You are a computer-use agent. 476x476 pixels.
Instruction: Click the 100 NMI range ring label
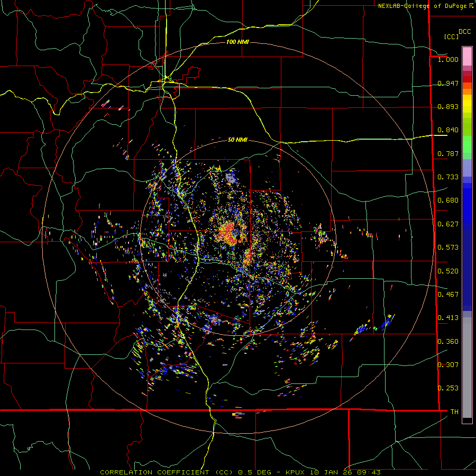pyautogui.click(x=237, y=42)
